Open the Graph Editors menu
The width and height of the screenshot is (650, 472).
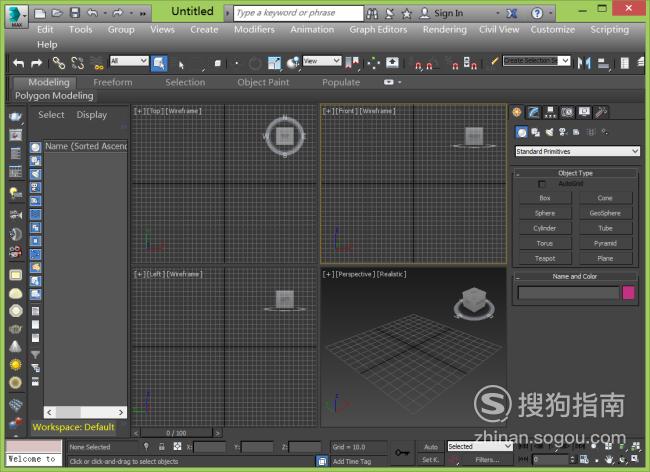click(x=378, y=29)
